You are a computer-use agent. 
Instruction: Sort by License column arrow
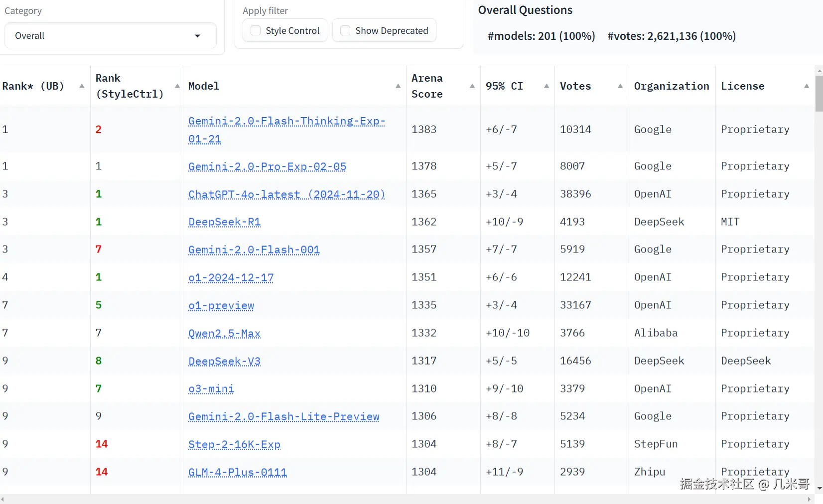click(807, 86)
